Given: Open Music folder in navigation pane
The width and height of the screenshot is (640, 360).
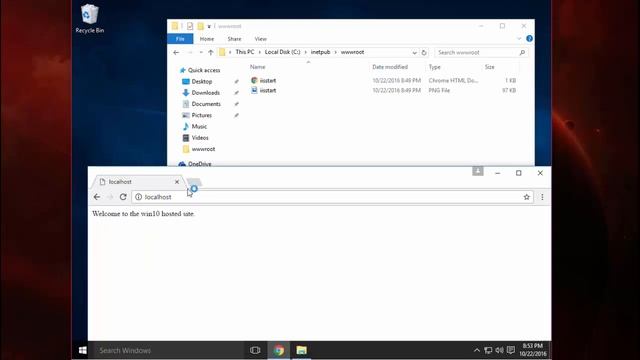Looking at the screenshot, I should coord(199,127).
